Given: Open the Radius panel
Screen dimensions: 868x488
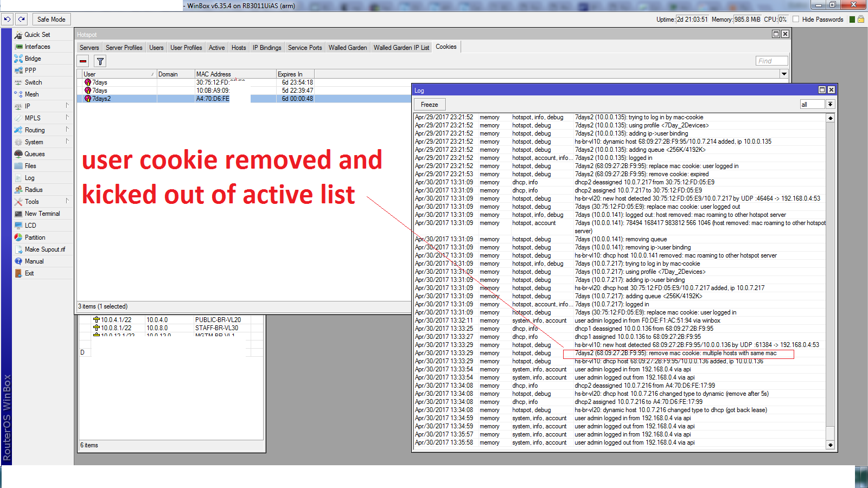Looking at the screenshot, I should [34, 189].
